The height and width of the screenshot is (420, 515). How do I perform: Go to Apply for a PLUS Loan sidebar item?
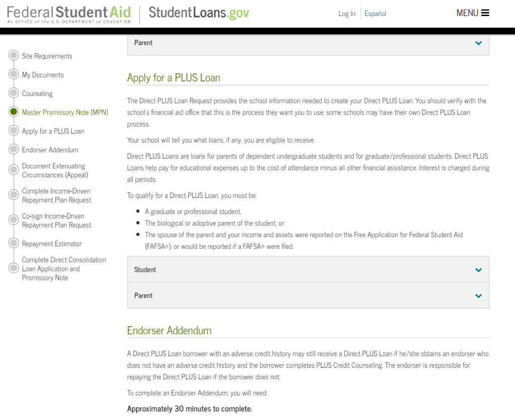tap(53, 131)
